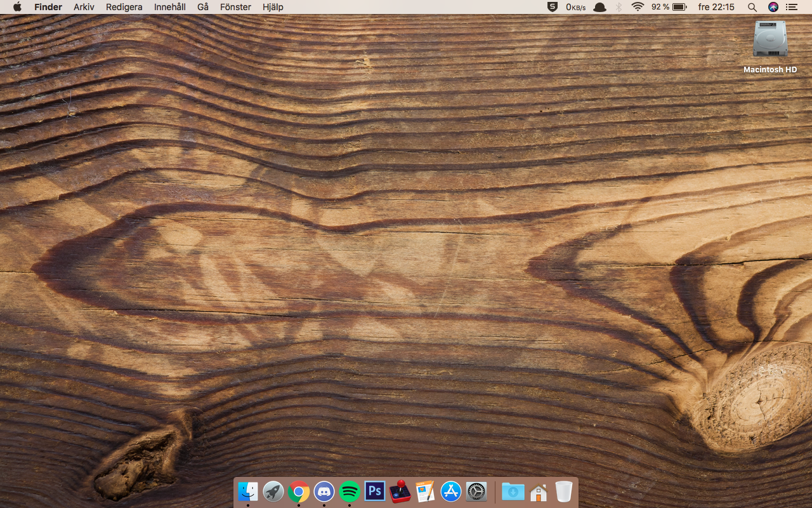Open Spotify from the Dock

(350, 491)
